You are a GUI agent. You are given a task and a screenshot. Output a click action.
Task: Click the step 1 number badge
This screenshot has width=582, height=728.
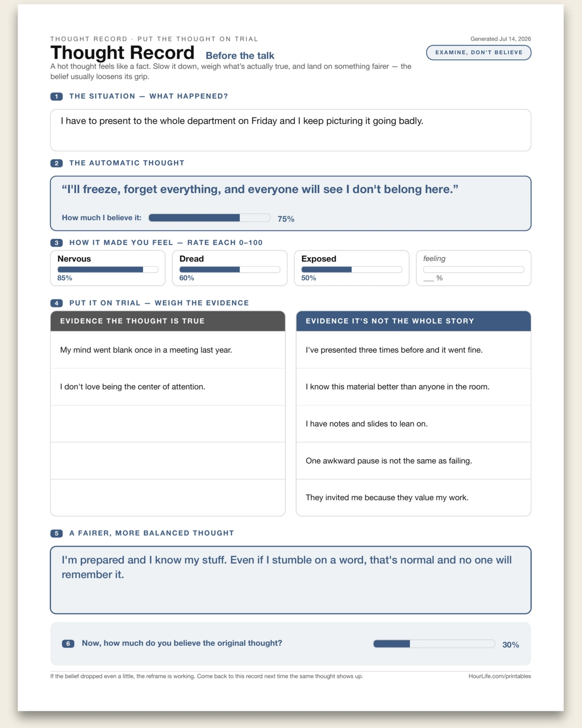click(56, 97)
